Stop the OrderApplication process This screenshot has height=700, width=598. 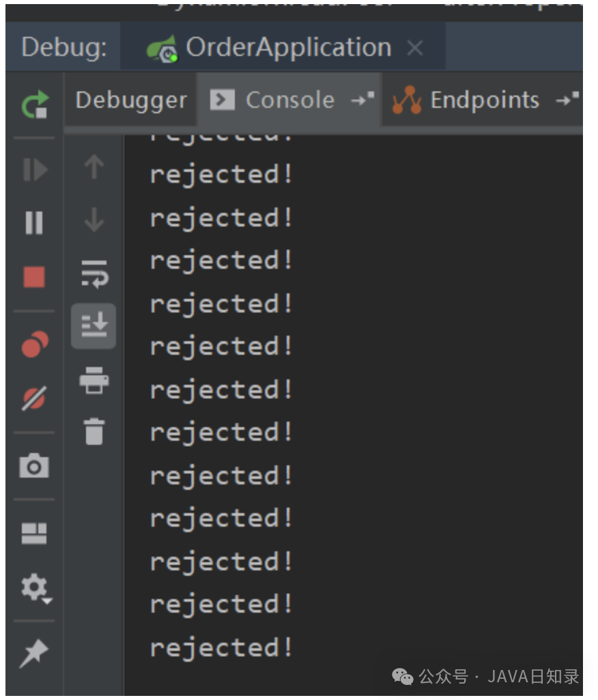click(34, 277)
